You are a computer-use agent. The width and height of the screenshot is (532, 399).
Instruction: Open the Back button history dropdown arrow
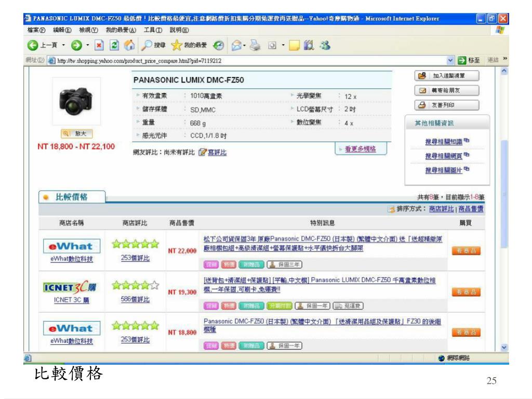tap(63, 45)
